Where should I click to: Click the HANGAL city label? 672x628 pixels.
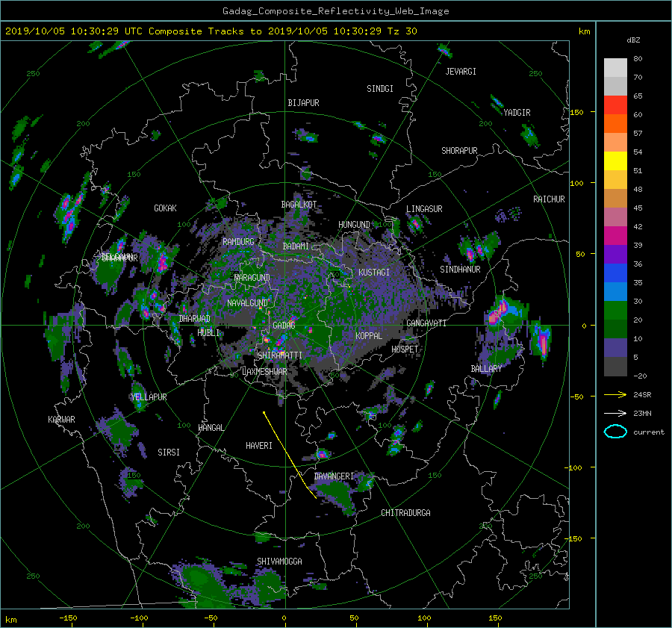point(211,428)
